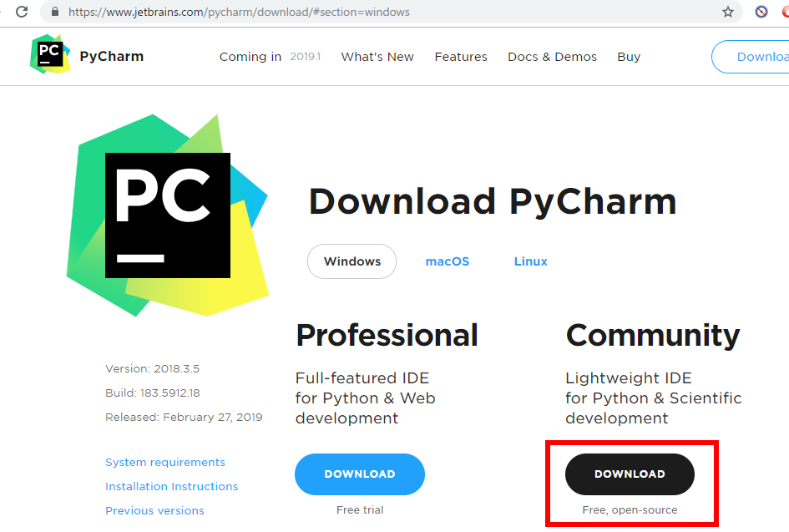Switch to the Linux platform tab
This screenshot has width=789, height=532.
coord(531,261)
